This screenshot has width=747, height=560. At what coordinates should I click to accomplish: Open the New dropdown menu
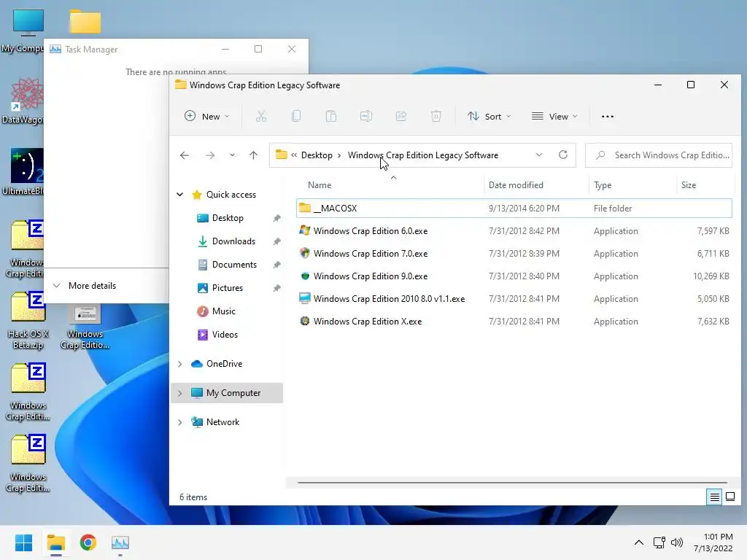pyautogui.click(x=206, y=116)
